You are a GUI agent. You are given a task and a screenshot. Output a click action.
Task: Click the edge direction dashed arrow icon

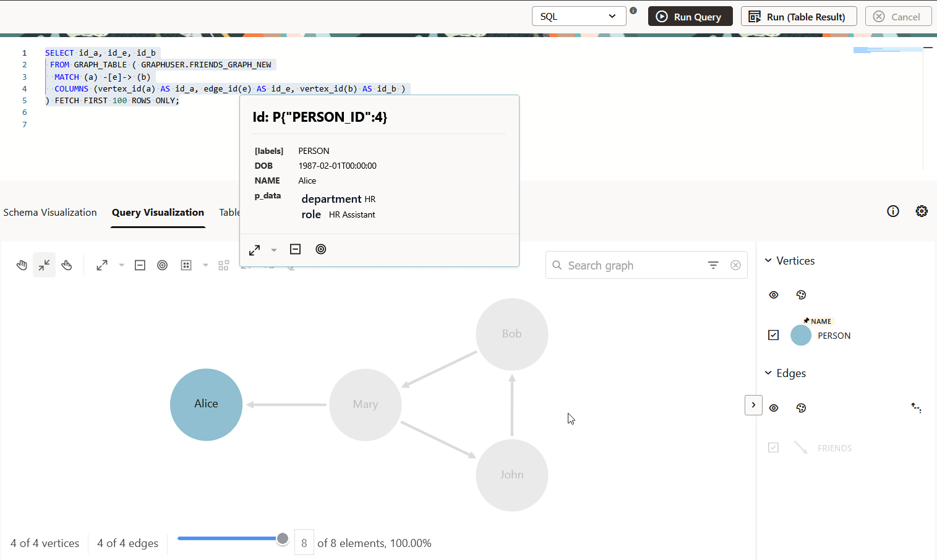pyautogui.click(x=916, y=408)
